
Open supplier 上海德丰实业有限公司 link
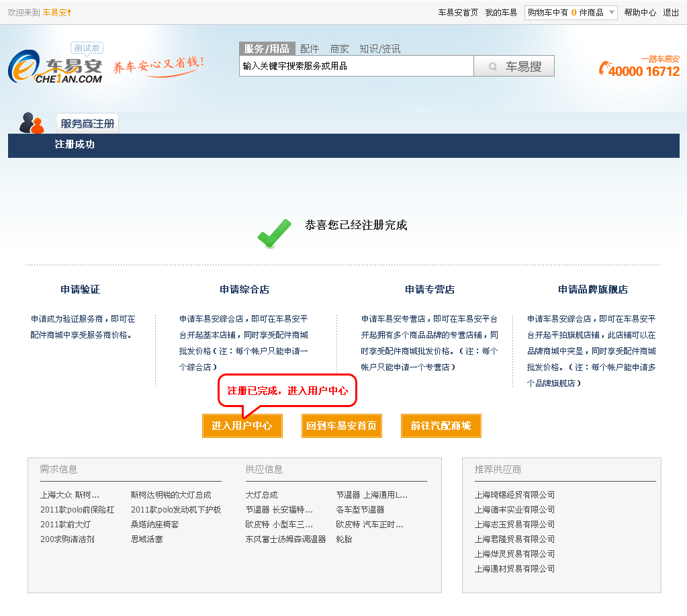[x=514, y=510]
